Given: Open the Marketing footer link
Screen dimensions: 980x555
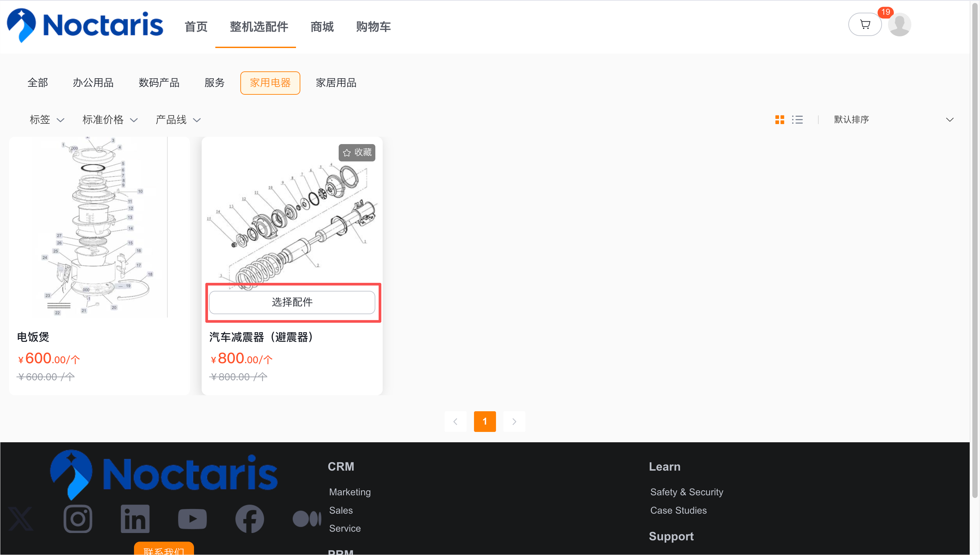Looking at the screenshot, I should coord(350,492).
